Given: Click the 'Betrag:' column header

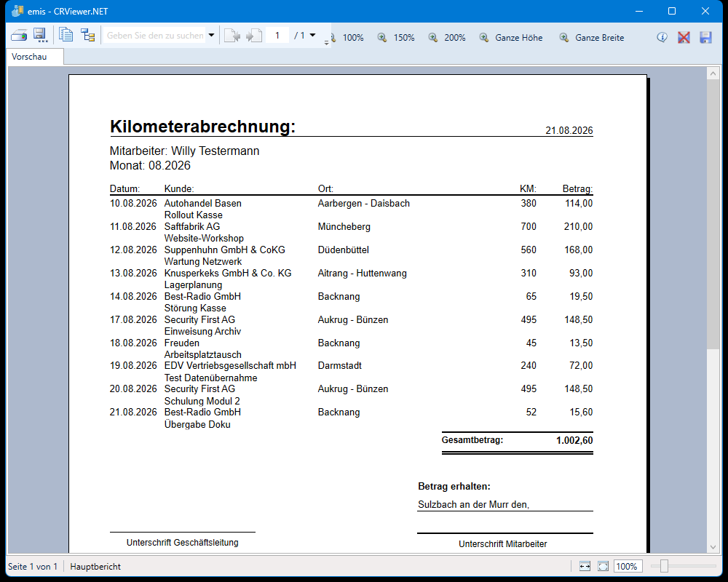Looking at the screenshot, I should (577, 189).
